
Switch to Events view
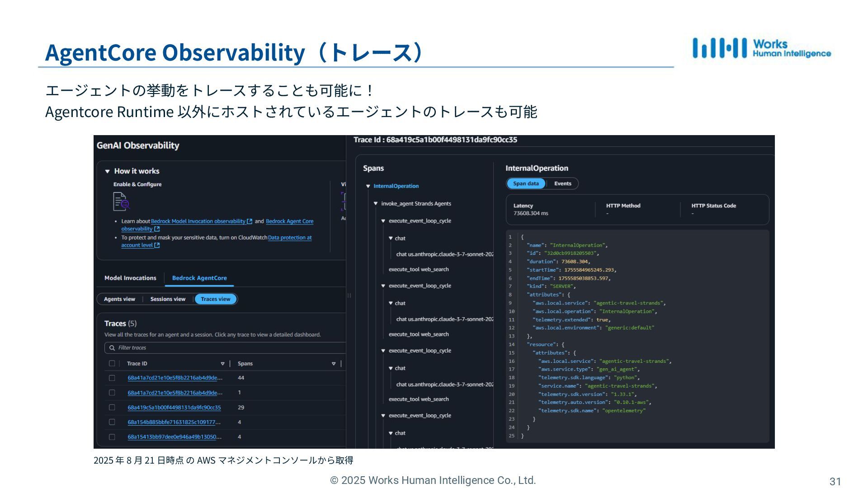click(562, 183)
